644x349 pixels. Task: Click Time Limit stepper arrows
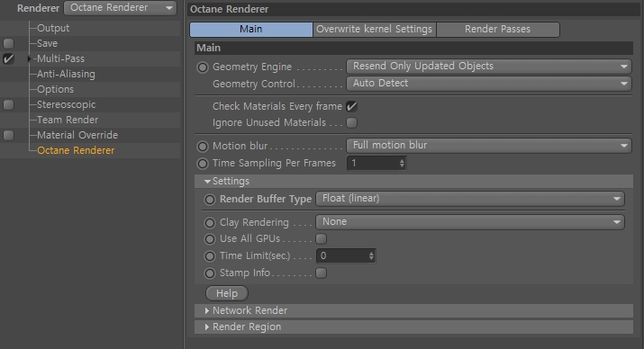pos(371,256)
